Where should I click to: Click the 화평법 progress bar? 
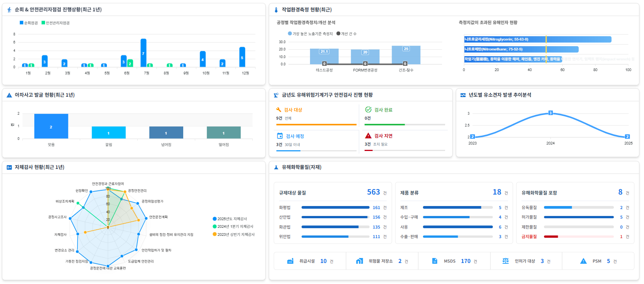tap(336, 208)
